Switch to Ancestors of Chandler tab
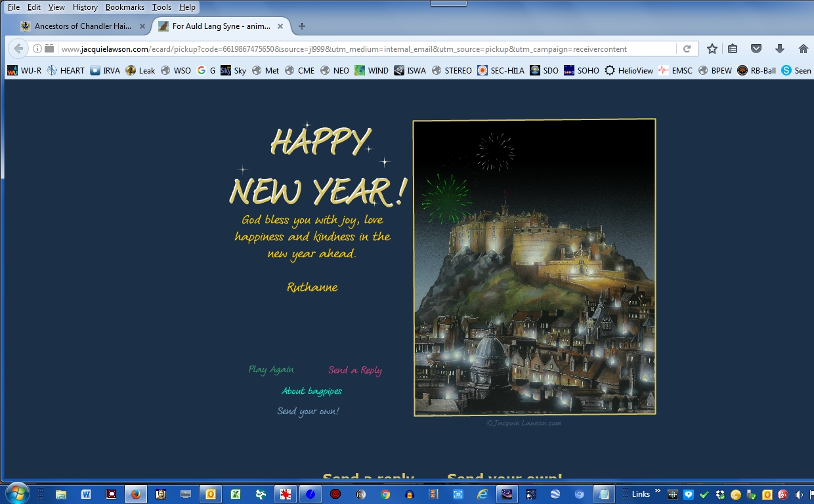Viewport: 814px width, 504px height. pyautogui.click(x=83, y=26)
